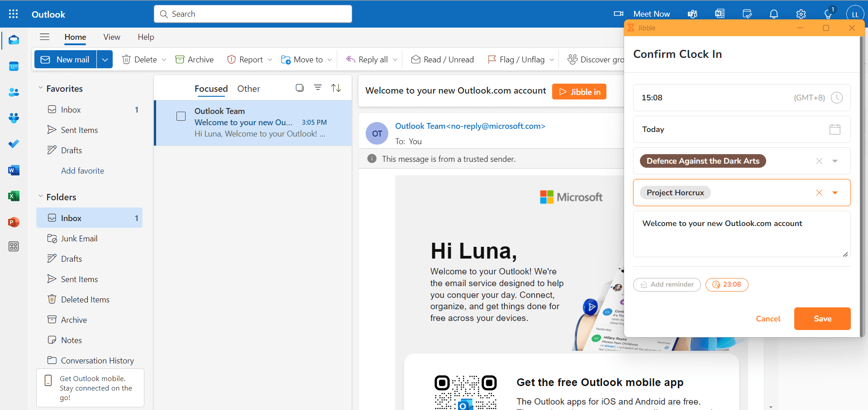This screenshot has height=410, width=868.
Task: Open the activity dropdown arrow in Jibble
Action: 835,161
